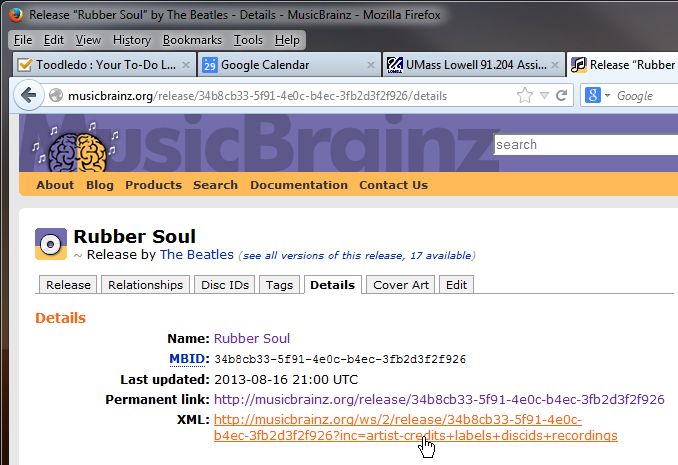Open the Permanent link URL
Screen dimensions: 678x465
point(439,399)
